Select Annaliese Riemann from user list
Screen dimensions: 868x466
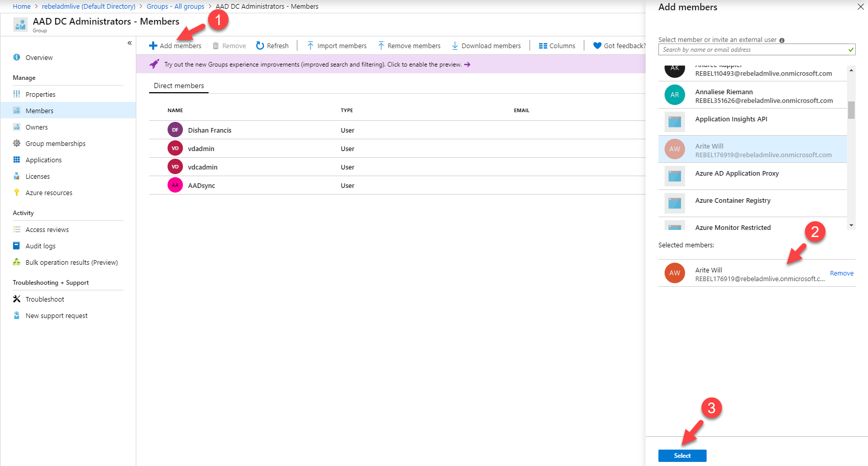coord(752,95)
